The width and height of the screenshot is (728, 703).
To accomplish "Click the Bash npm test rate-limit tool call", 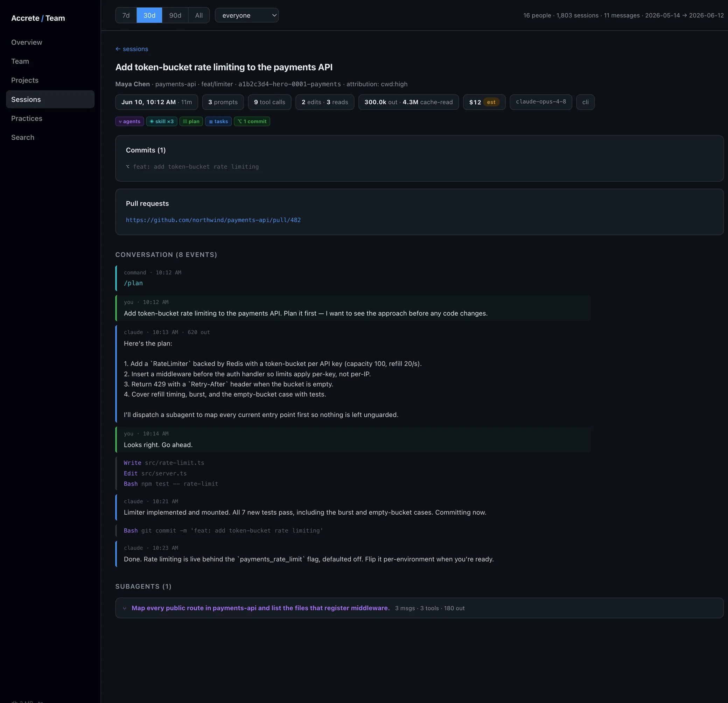I will 171,484.
